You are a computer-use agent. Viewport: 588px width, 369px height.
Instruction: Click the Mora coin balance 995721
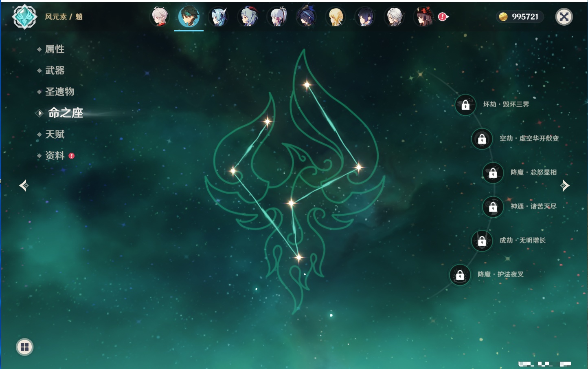520,17
